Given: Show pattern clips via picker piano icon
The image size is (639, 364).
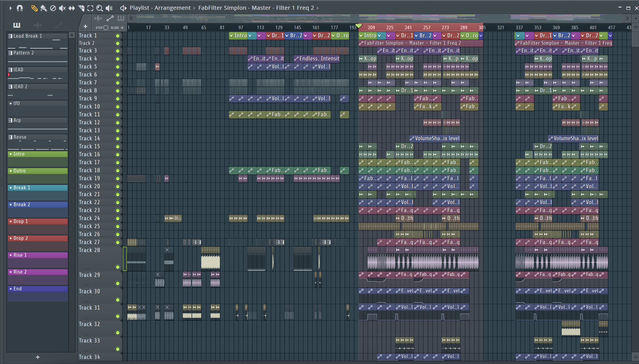Looking at the screenshot, I should click(17, 25).
